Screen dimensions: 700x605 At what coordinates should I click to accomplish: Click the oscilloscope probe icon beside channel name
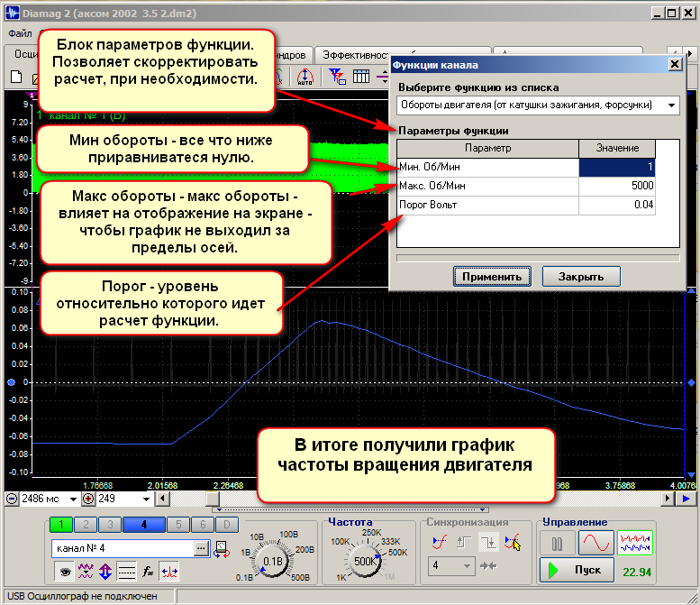tap(222, 549)
